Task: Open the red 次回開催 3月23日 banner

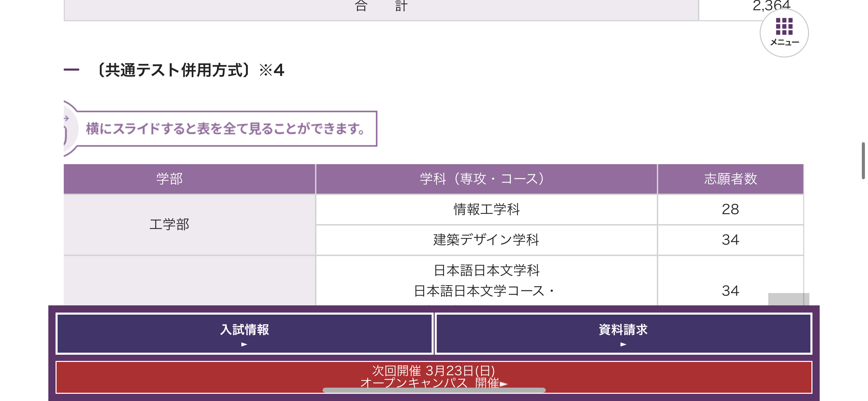Action: pos(433,372)
